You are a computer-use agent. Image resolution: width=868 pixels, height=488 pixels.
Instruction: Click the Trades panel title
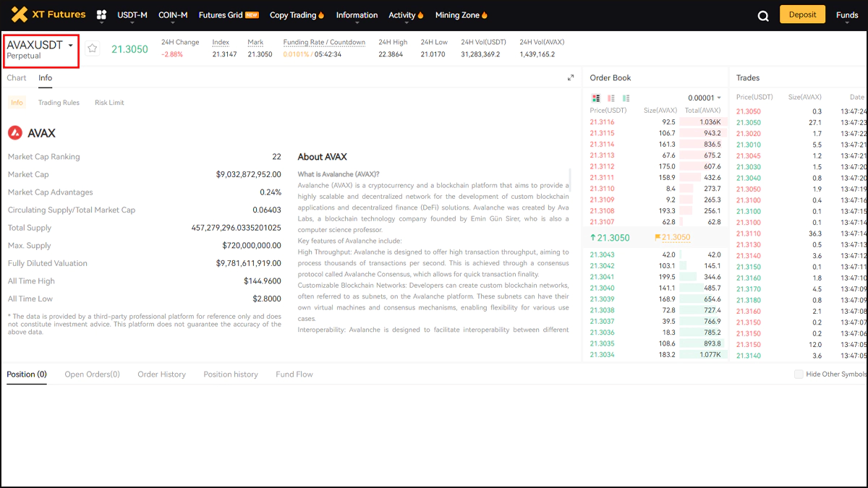[x=748, y=78]
